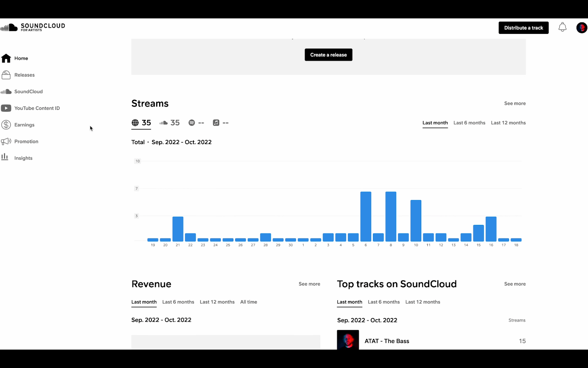Click the Insights bar chart icon
The image size is (588, 368).
(x=5, y=157)
